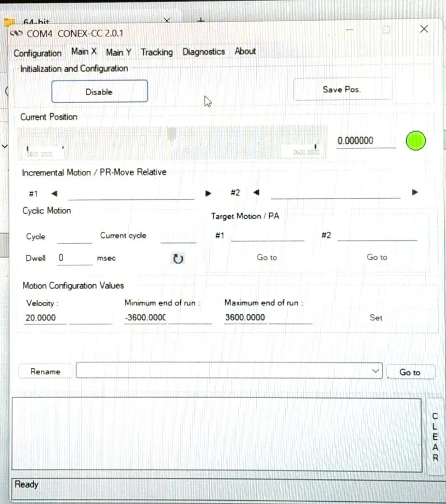Click the Target Motion #2 field
Screen dimensions: 446x504
click(x=377, y=235)
